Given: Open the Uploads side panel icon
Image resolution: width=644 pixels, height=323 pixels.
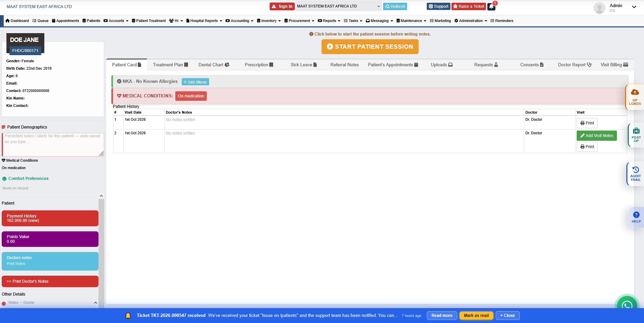Looking at the screenshot, I should pos(635,97).
